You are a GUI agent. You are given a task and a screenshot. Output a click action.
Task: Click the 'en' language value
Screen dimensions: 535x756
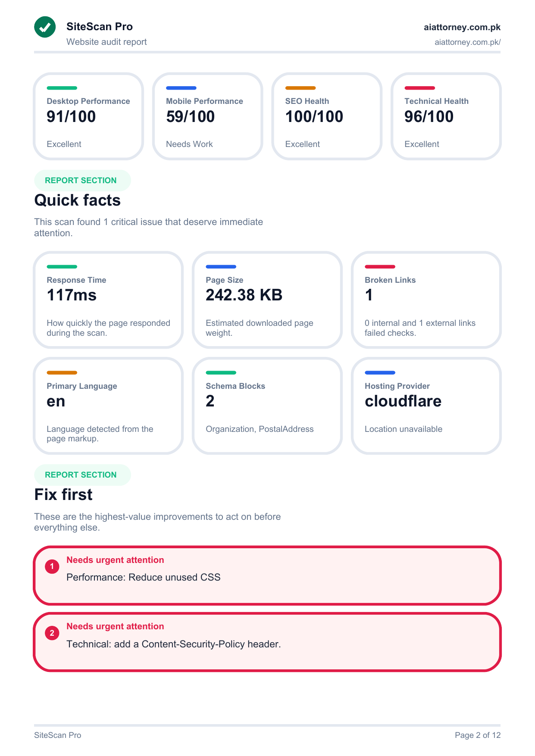[56, 402]
